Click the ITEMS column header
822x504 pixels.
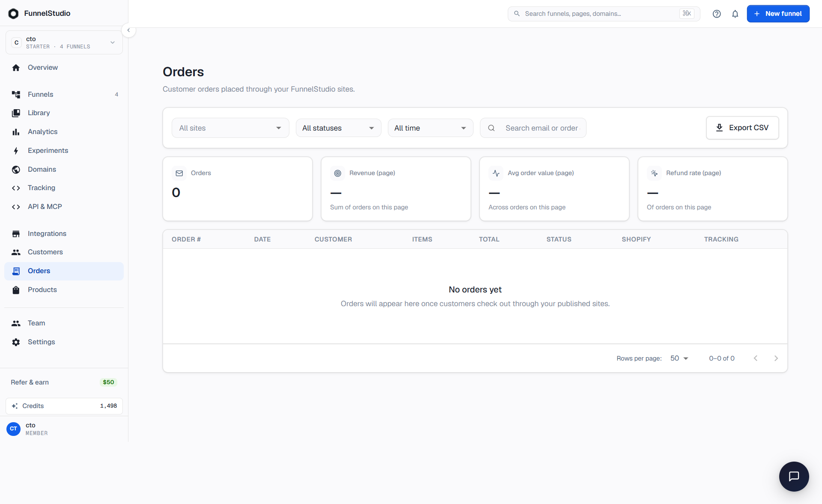[422, 239]
